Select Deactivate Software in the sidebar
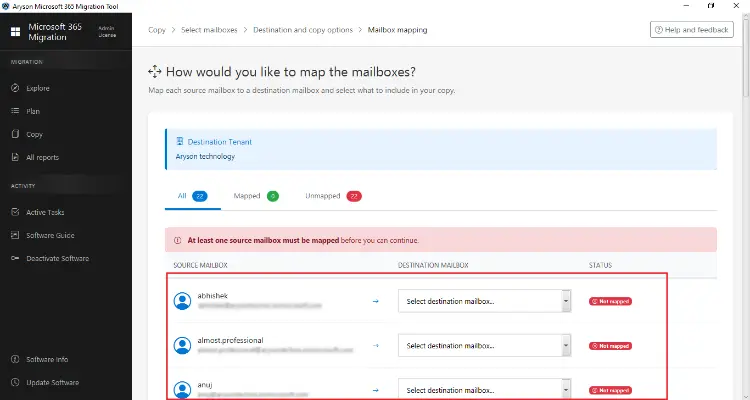Viewport: 750px width, 400px height. pos(57,258)
